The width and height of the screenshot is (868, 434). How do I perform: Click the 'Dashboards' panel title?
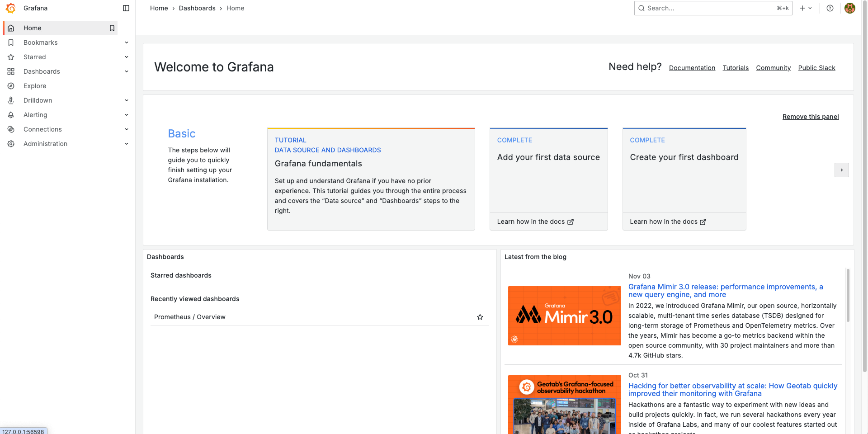[x=165, y=257]
